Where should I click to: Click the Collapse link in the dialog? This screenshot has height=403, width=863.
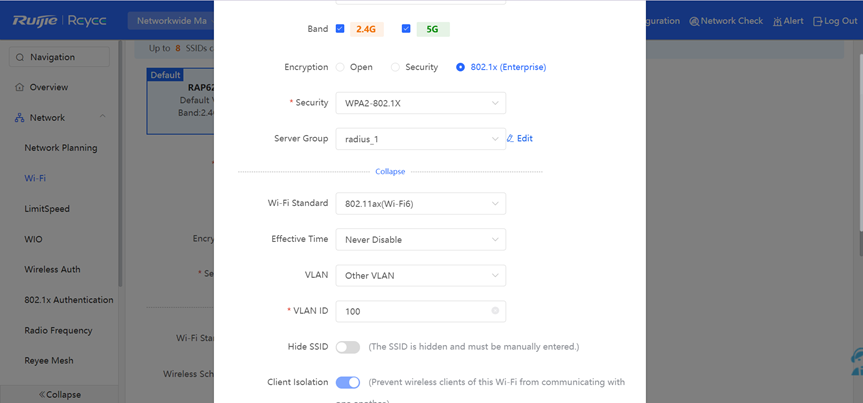tap(390, 172)
